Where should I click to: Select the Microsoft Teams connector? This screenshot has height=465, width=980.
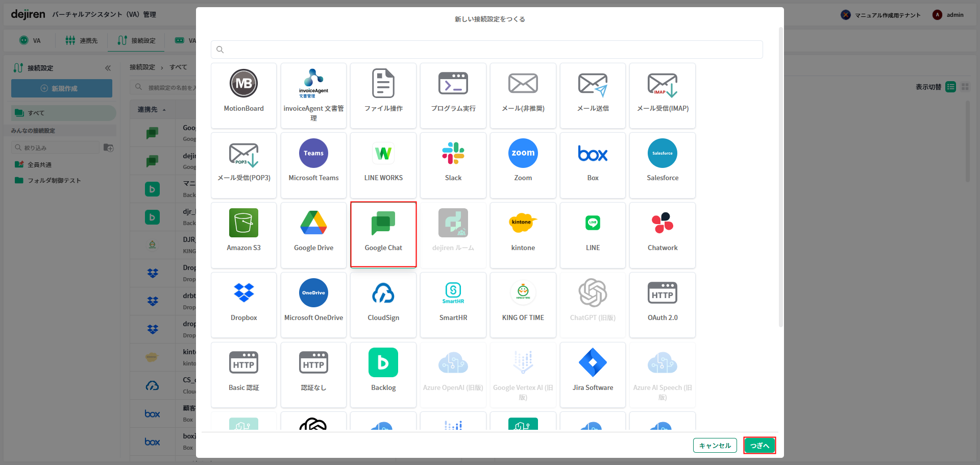click(x=313, y=165)
